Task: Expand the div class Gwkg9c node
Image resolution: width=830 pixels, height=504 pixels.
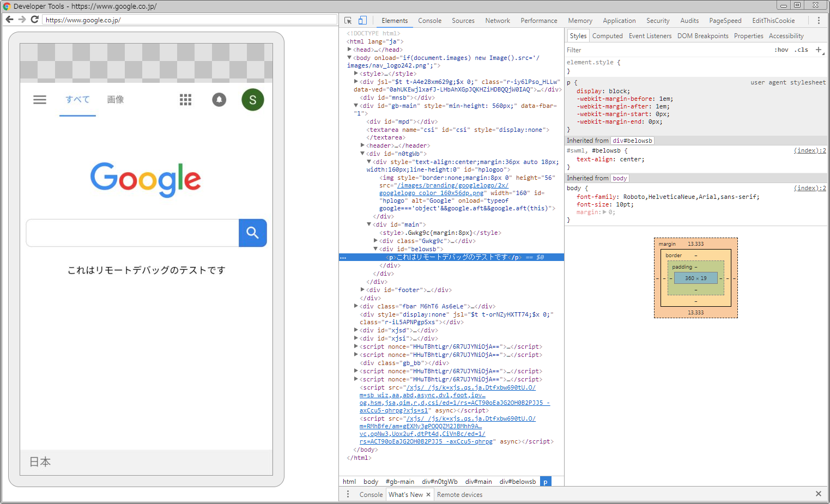Action: tap(376, 241)
